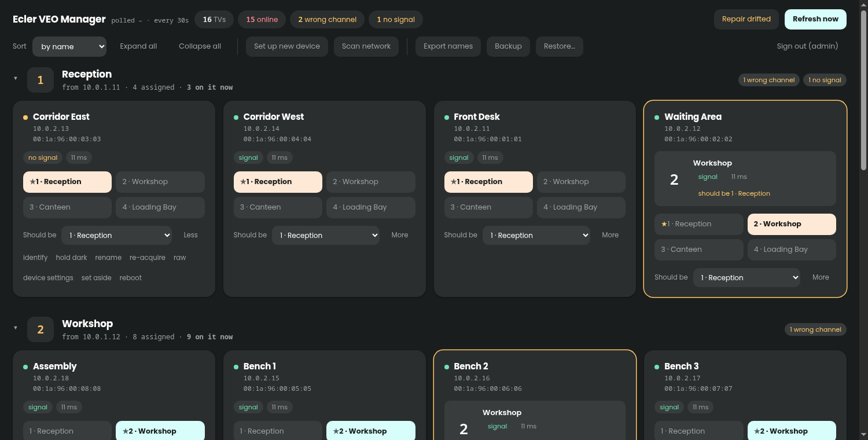868x440 pixels.
Task: Click the 16 TVs pill
Action: pyautogui.click(x=214, y=20)
